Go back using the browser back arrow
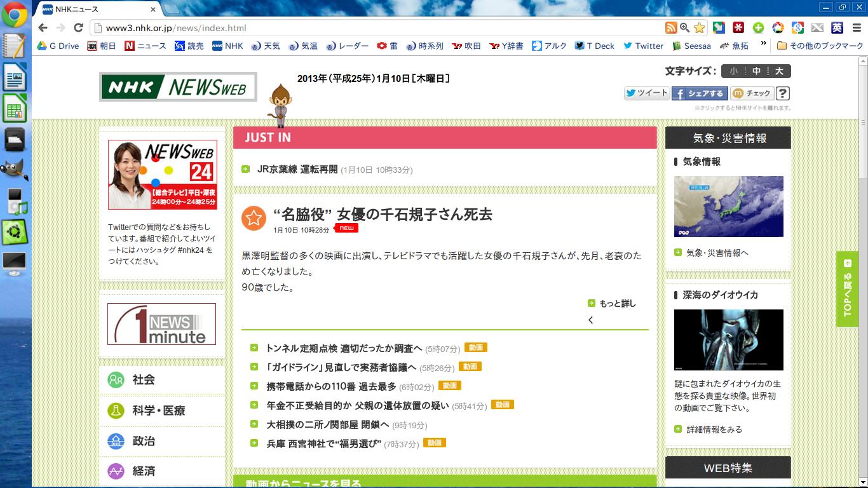This screenshot has width=868, height=488. [x=43, y=27]
